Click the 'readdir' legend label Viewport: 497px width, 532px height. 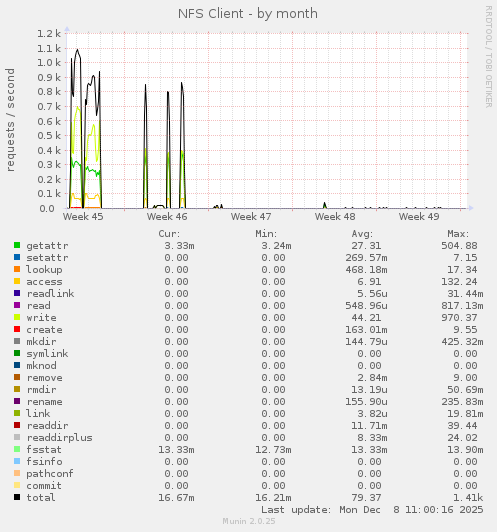[x=47, y=425]
